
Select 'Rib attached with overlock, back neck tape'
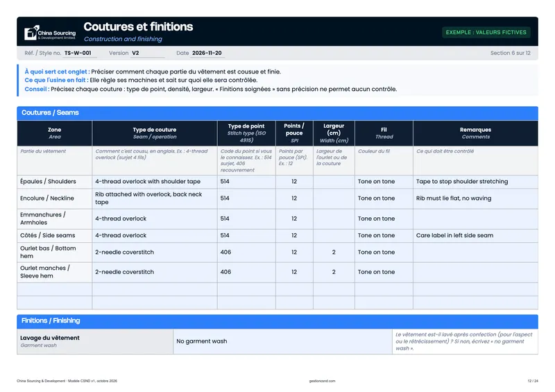[155, 198]
